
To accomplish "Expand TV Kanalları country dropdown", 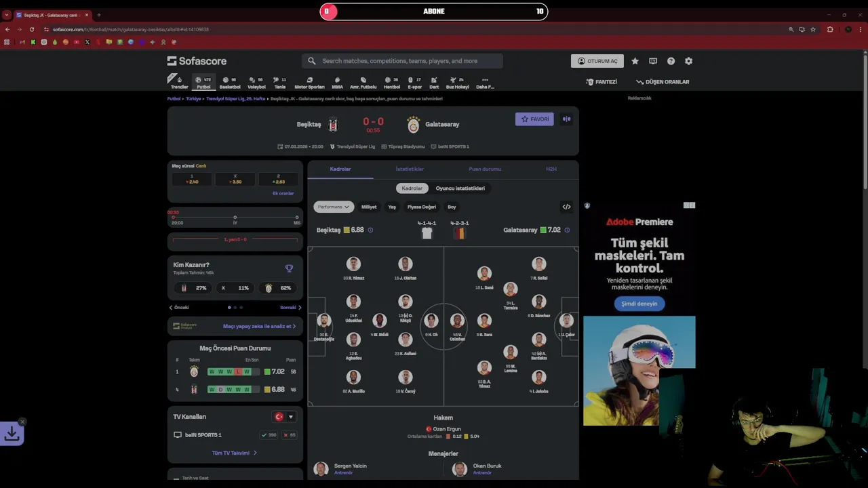I will (x=283, y=417).
